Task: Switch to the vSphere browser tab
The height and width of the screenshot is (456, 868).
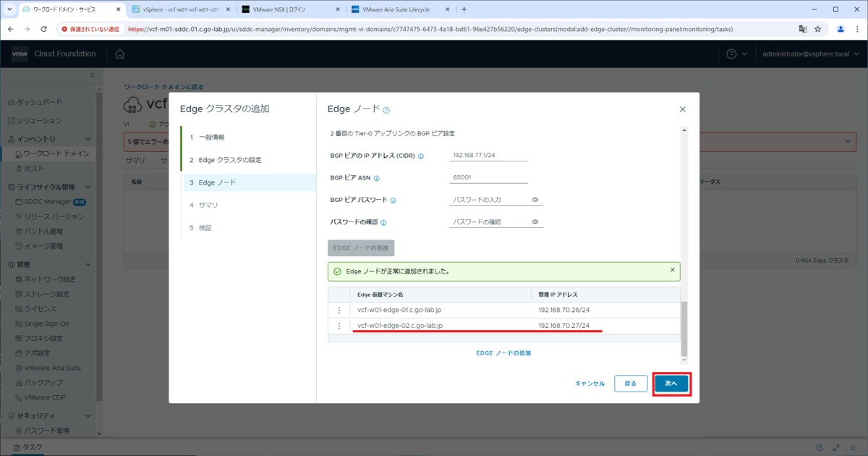Action: pos(181,9)
